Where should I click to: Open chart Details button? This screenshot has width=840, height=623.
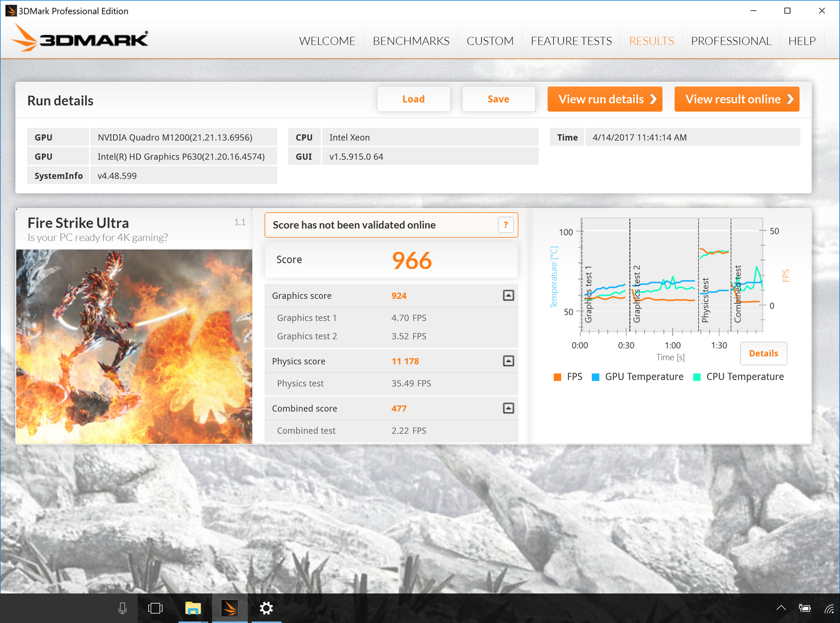point(763,353)
